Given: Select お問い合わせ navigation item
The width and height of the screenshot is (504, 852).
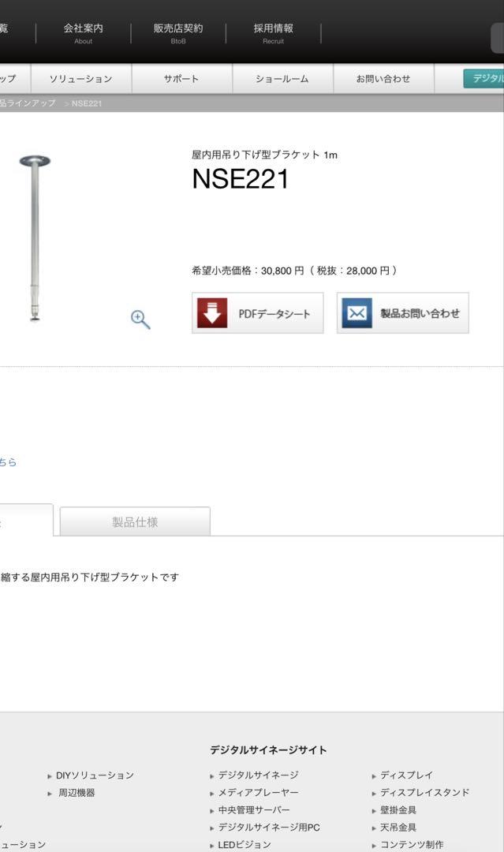Looking at the screenshot, I should [x=383, y=79].
